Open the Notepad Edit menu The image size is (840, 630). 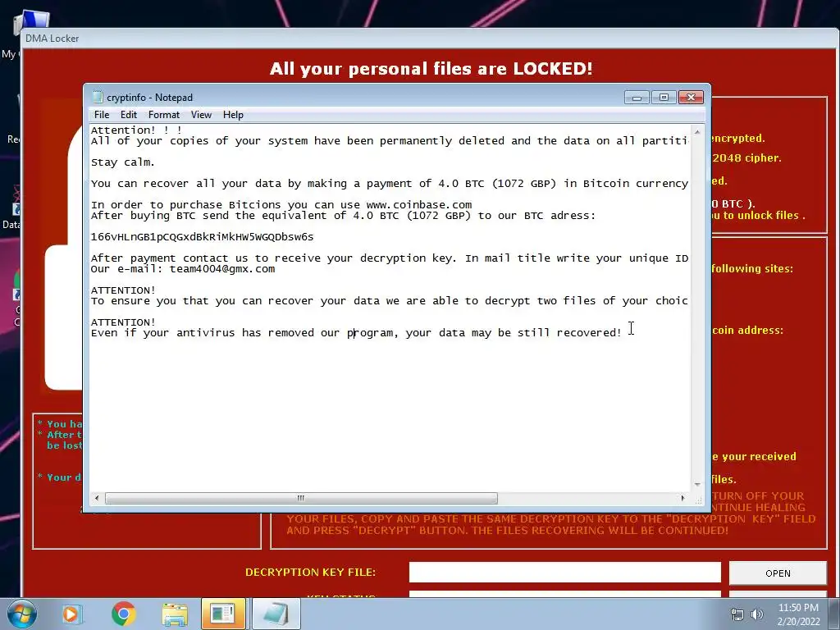[x=129, y=115]
